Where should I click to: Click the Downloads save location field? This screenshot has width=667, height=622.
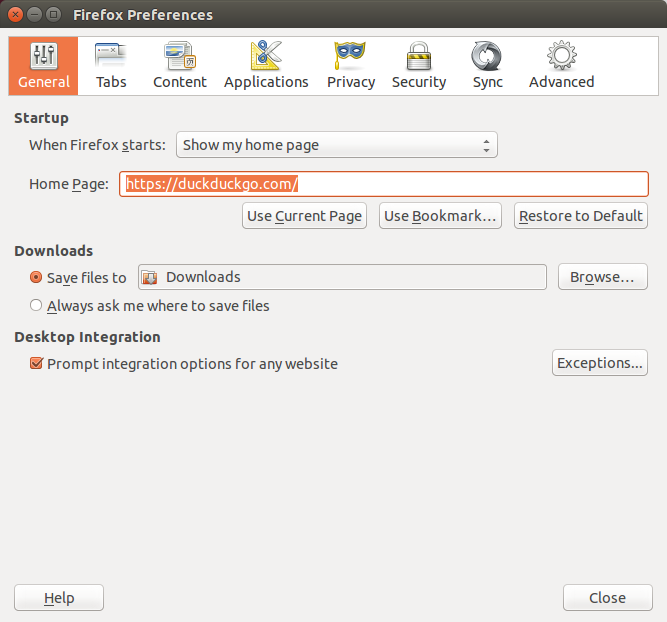point(342,277)
